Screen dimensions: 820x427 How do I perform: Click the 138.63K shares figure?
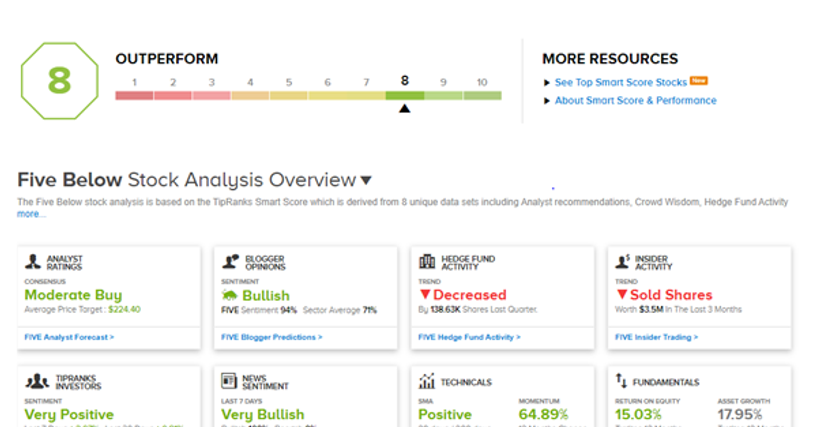tap(446, 309)
